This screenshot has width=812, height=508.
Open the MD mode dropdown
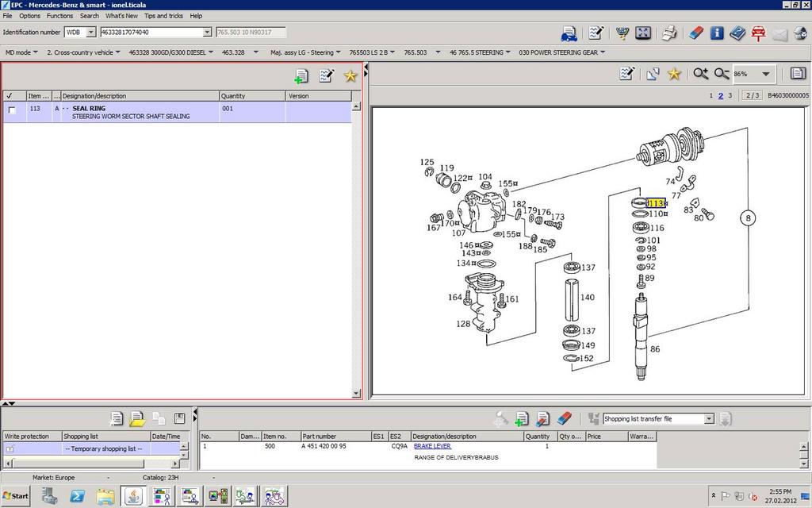pyautogui.click(x=21, y=52)
